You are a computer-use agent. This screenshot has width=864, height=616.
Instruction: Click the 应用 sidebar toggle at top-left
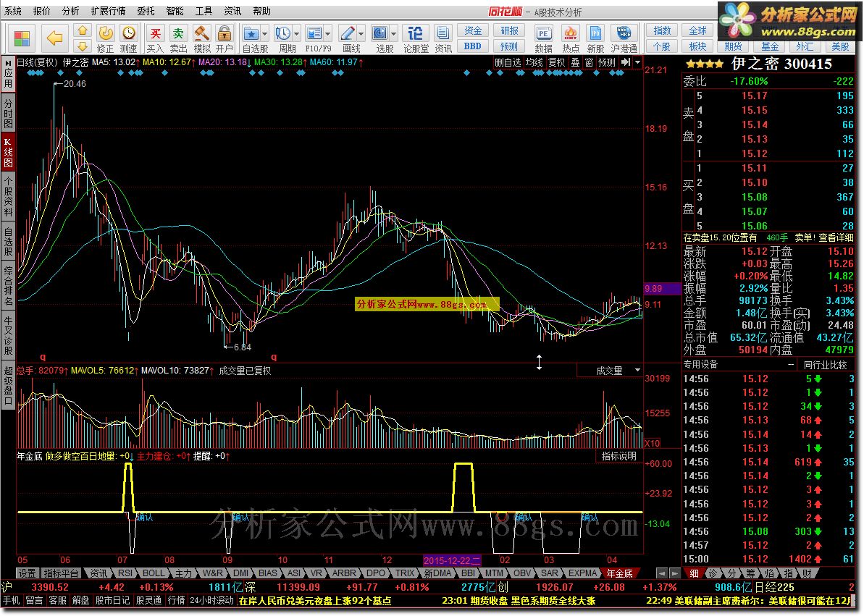pos(8,74)
